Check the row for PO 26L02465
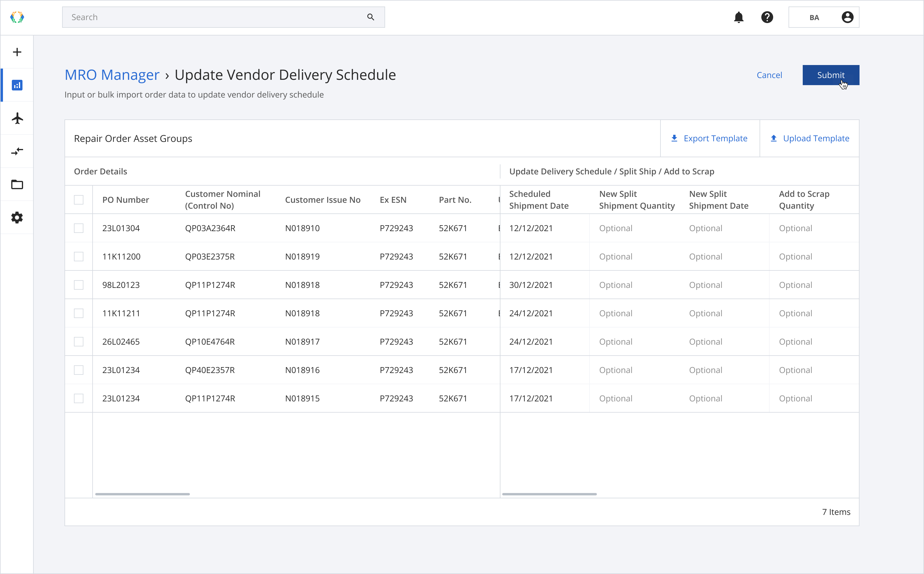Image resolution: width=924 pixels, height=574 pixels. tap(79, 342)
